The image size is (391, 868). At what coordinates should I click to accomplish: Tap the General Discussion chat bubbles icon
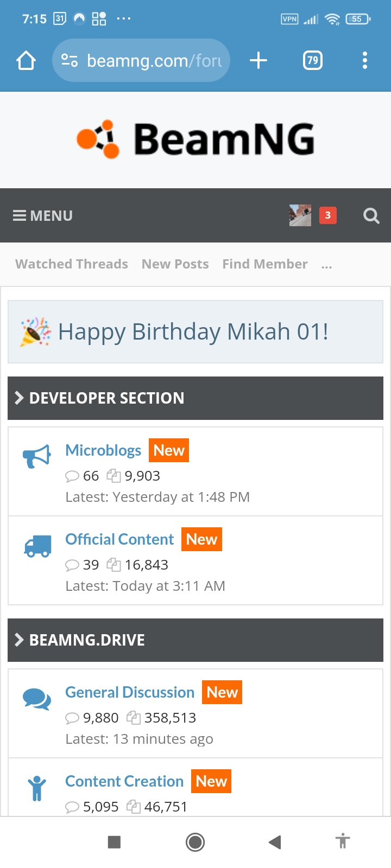37,699
